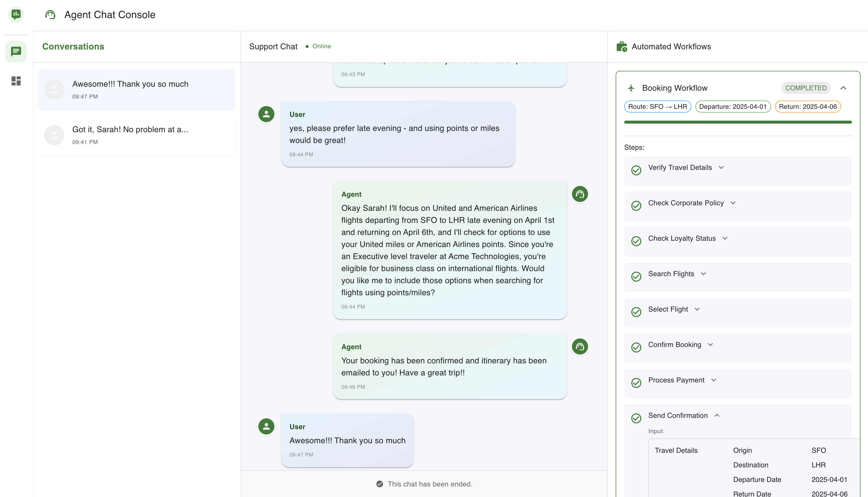Expand the Verify Travel Details step
Viewport: 868px width, 497px height.
pyautogui.click(x=721, y=168)
